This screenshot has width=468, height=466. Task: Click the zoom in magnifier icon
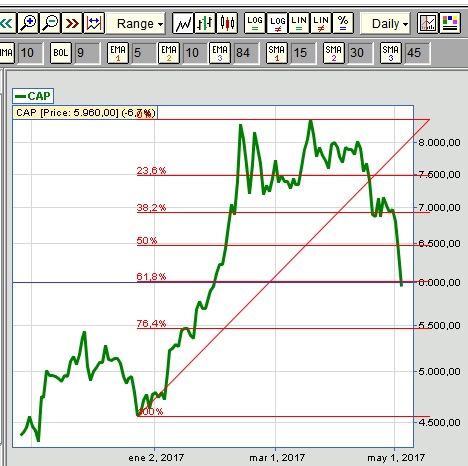point(28,23)
